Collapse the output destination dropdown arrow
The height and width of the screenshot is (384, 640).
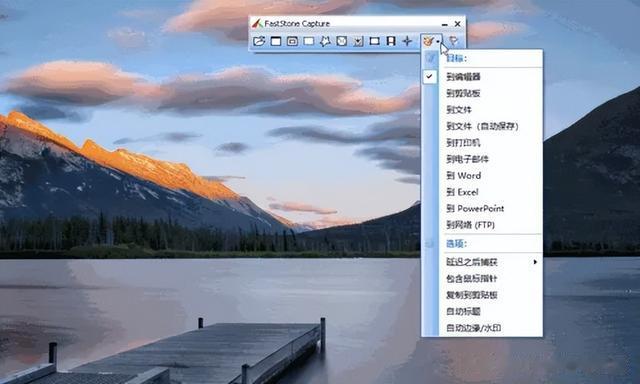[438, 41]
